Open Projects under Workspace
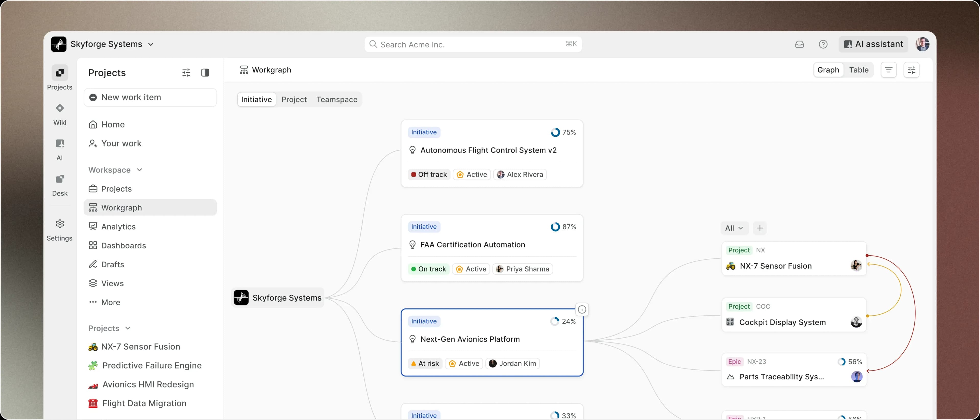The width and height of the screenshot is (980, 420). [150, 189]
